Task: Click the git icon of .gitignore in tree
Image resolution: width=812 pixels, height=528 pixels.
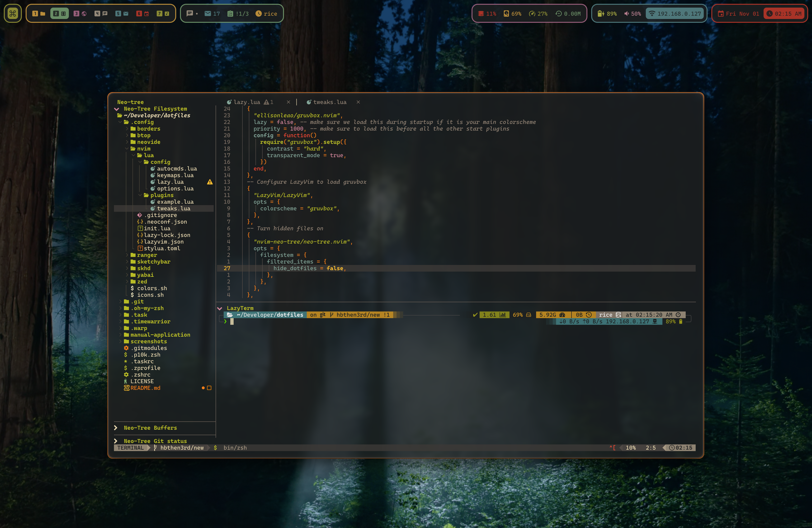Action: [x=140, y=215]
